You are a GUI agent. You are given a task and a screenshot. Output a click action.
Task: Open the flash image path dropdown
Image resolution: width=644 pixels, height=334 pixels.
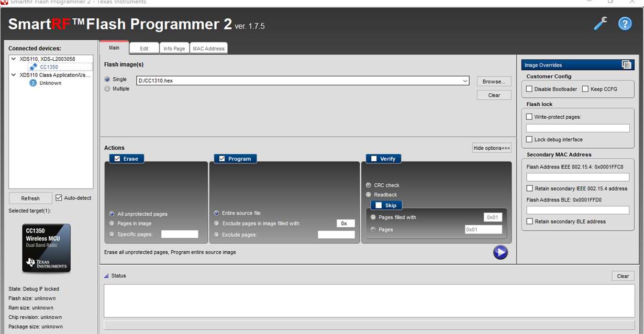[x=465, y=81]
